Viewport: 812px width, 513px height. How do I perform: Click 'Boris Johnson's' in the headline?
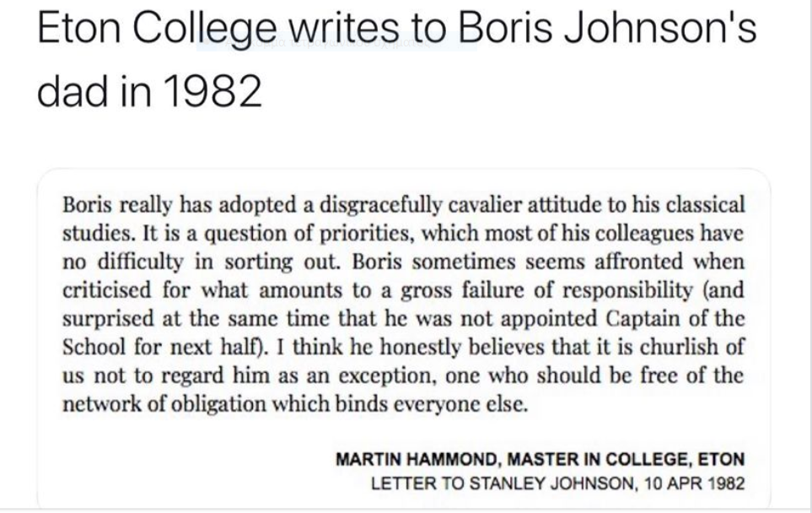click(608, 28)
